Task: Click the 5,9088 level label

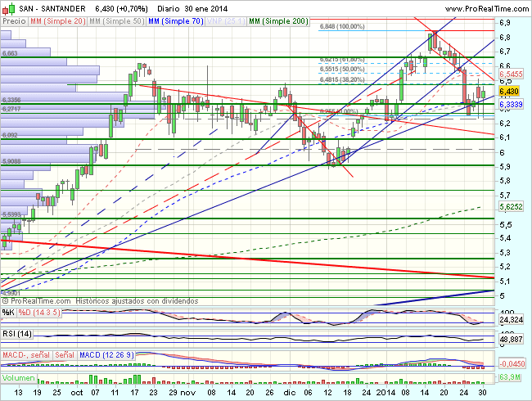Action: pyautogui.click(x=11, y=161)
